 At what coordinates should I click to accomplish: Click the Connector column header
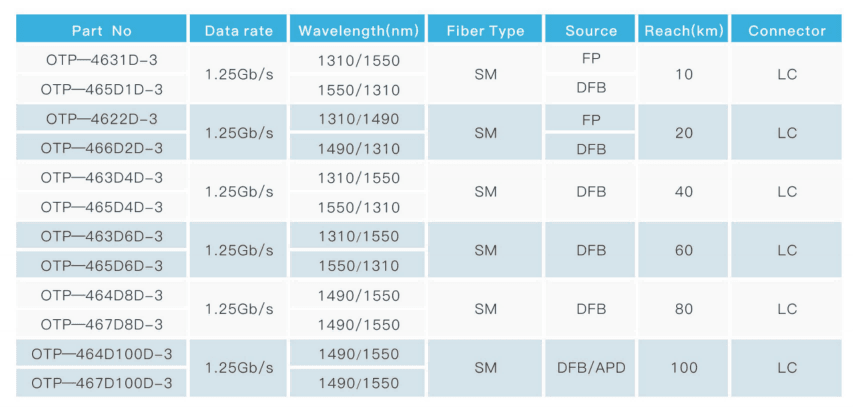click(x=786, y=31)
